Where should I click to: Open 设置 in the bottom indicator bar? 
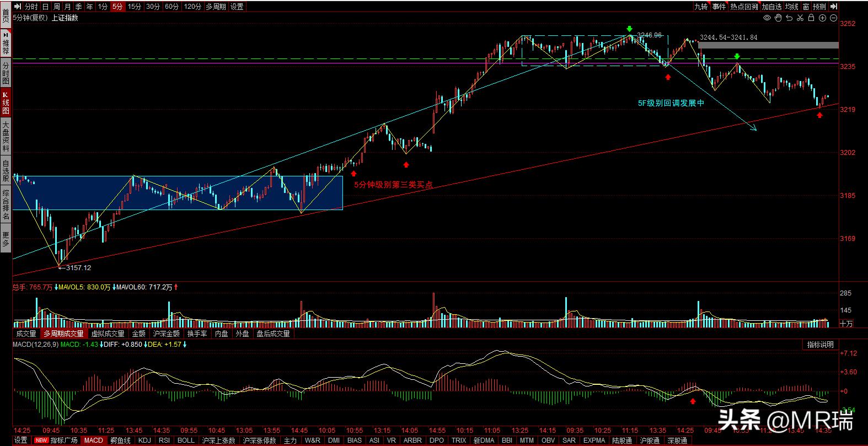pyautogui.click(x=21, y=440)
